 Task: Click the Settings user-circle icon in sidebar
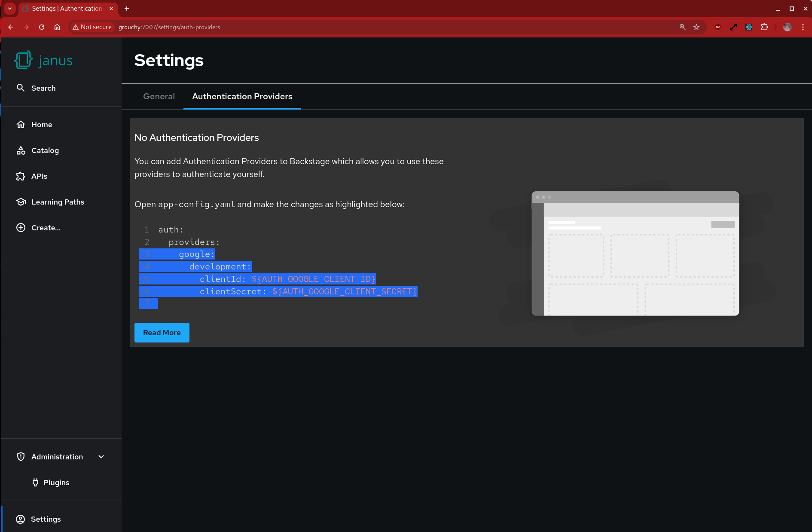coord(20,519)
